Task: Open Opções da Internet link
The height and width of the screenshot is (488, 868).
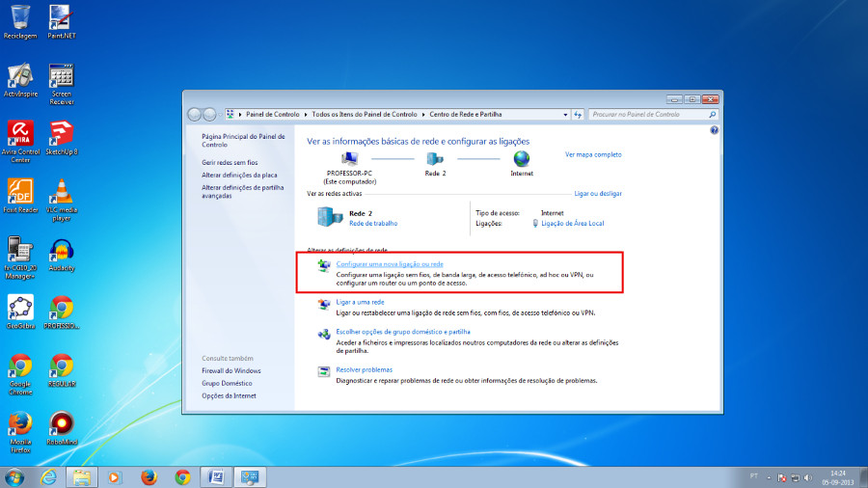Action: [229, 396]
